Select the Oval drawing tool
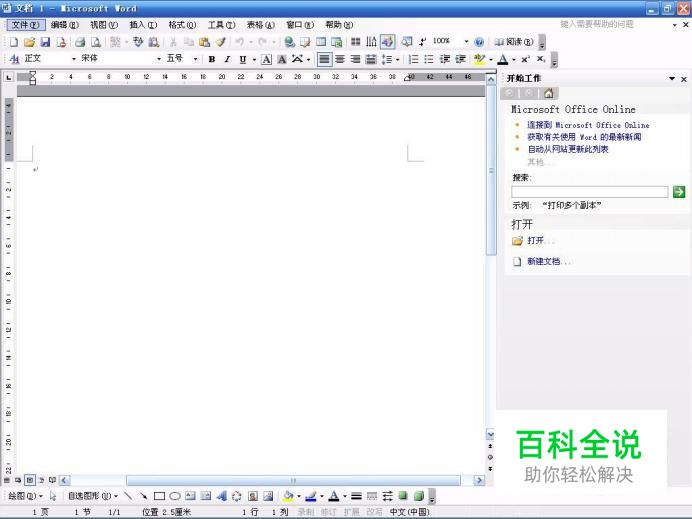Image resolution: width=692 pixels, height=519 pixels. (x=175, y=496)
